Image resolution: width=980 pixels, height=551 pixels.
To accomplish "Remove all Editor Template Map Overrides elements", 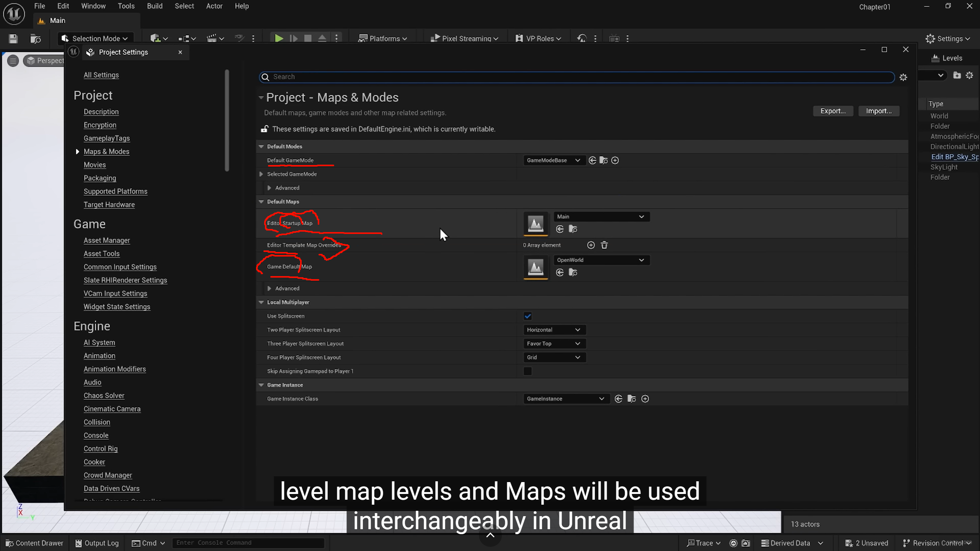I will (x=604, y=245).
